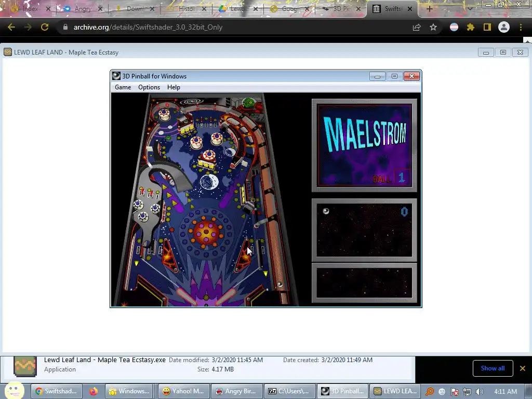Open the browser extensions puzzle icon
The width and height of the screenshot is (532, 399).
pyautogui.click(x=471, y=27)
